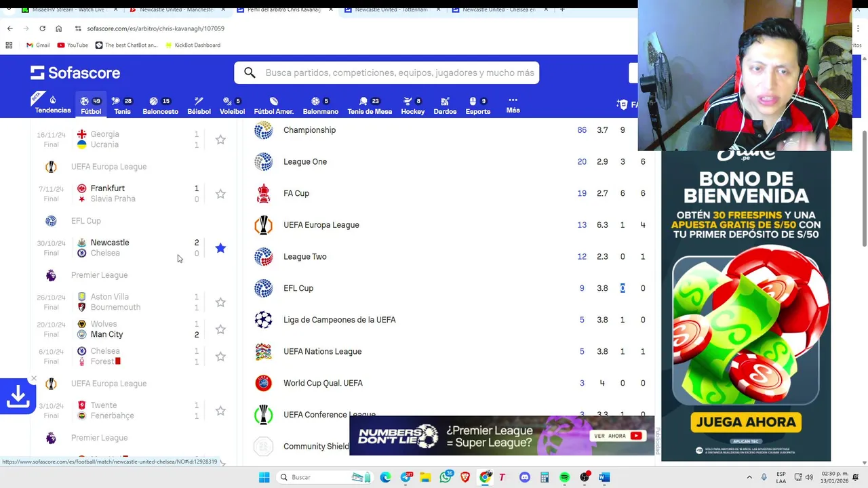The image size is (868, 488).
Task: Unfavorite the Newcastle vs Chelsea match
Action: (x=220, y=248)
